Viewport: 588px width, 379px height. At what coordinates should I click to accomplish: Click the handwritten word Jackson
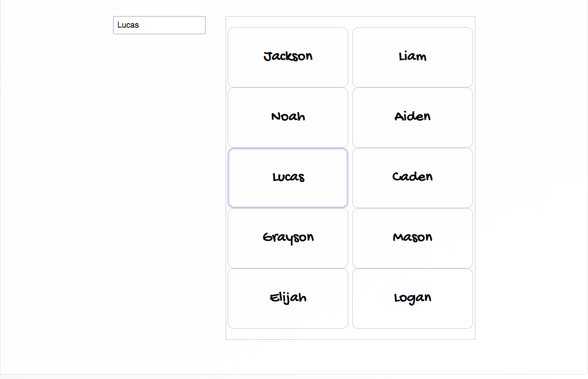point(288,56)
